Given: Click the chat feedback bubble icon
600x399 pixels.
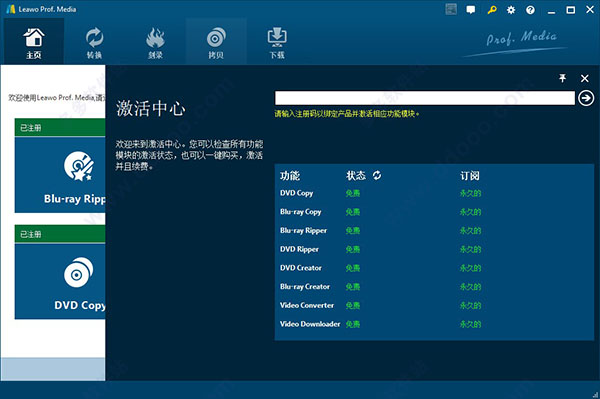Looking at the screenshot, I should click(x=471, y=10).
